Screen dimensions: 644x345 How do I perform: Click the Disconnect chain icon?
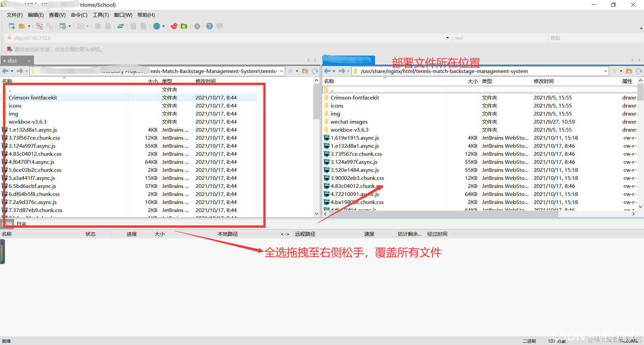(x=50, y=26)
